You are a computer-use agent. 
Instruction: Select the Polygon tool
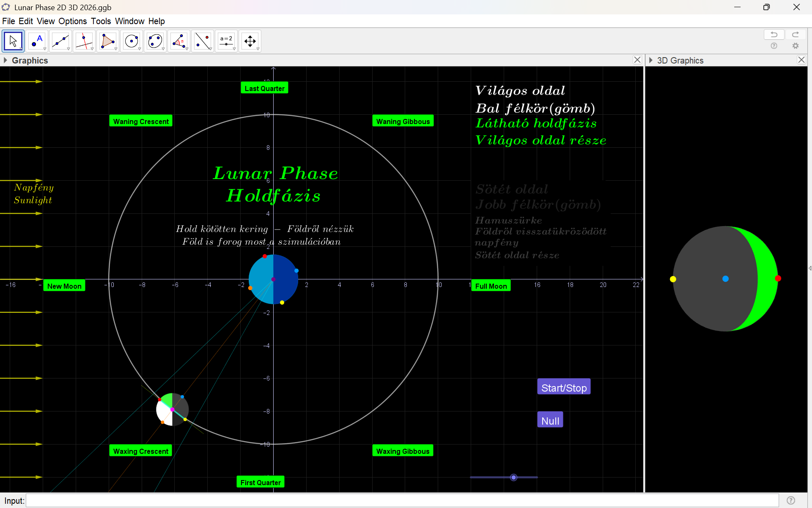point(108,41)
